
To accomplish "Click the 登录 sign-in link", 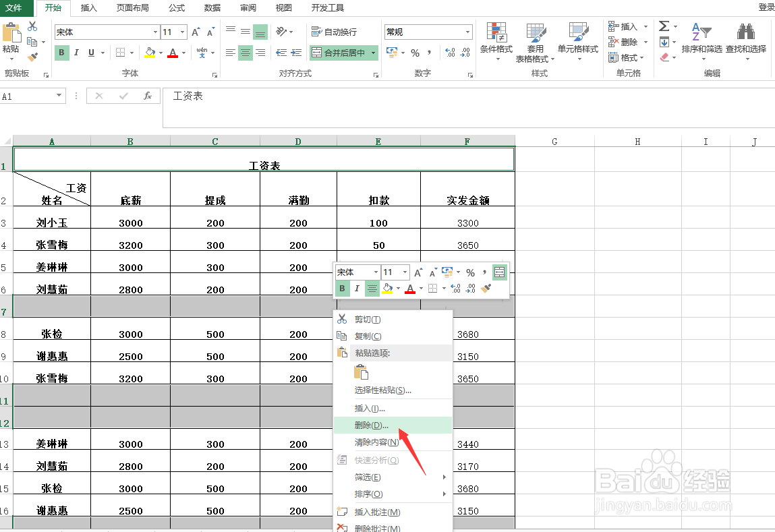I will (767, 7).
